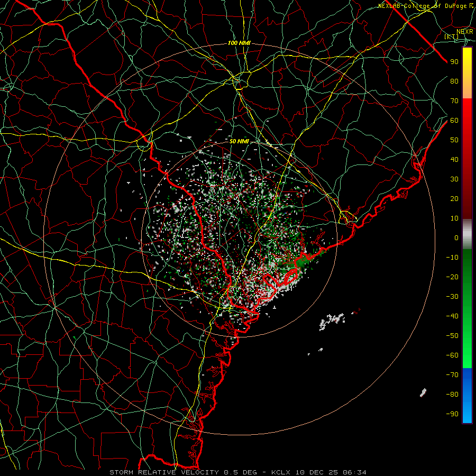Click the "[KT]" units label
Viewport: 476px width, 476px height.
pyautogui.click(x=452, y=36)
